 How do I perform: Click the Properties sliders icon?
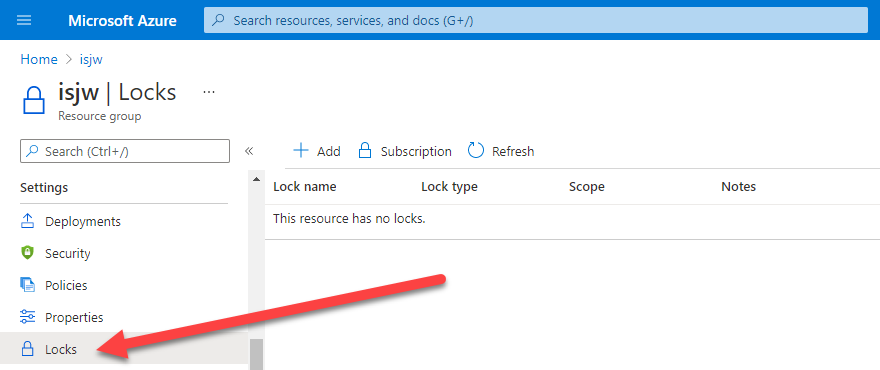tap(28, 317)
